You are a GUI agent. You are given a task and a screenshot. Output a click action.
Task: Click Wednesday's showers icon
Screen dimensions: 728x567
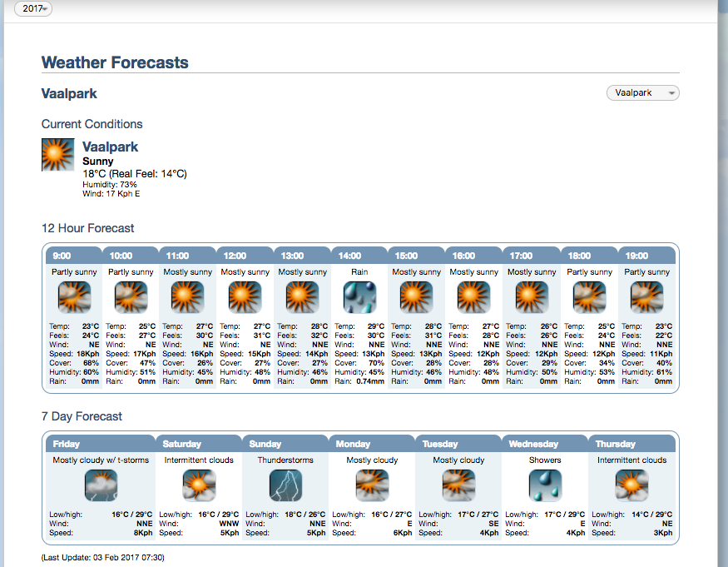545,485
